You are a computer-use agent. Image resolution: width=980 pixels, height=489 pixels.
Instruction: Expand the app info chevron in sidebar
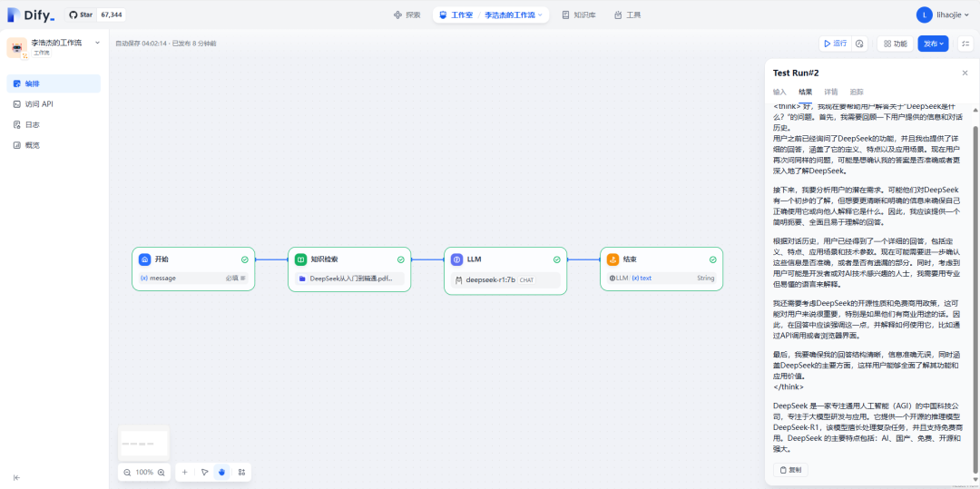pos(97,43)
